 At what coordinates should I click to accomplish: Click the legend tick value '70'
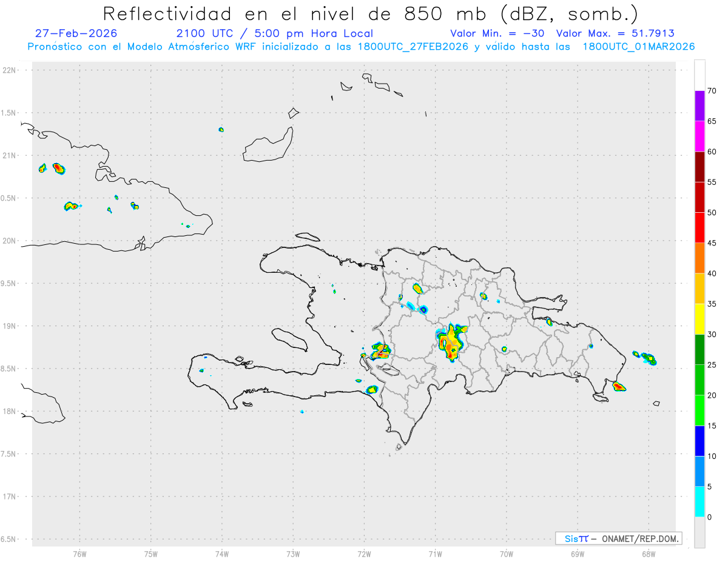(712, 91)
